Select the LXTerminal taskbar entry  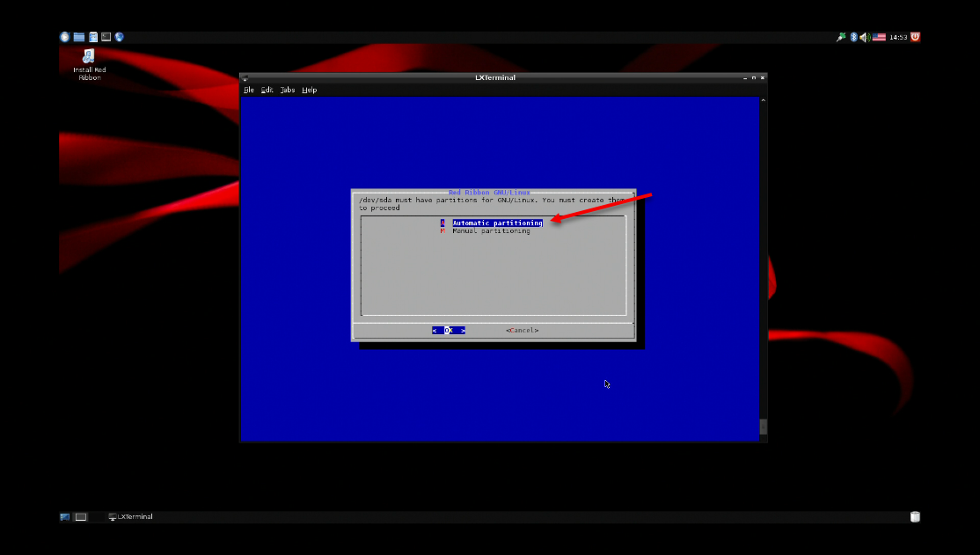coord(130,517)
